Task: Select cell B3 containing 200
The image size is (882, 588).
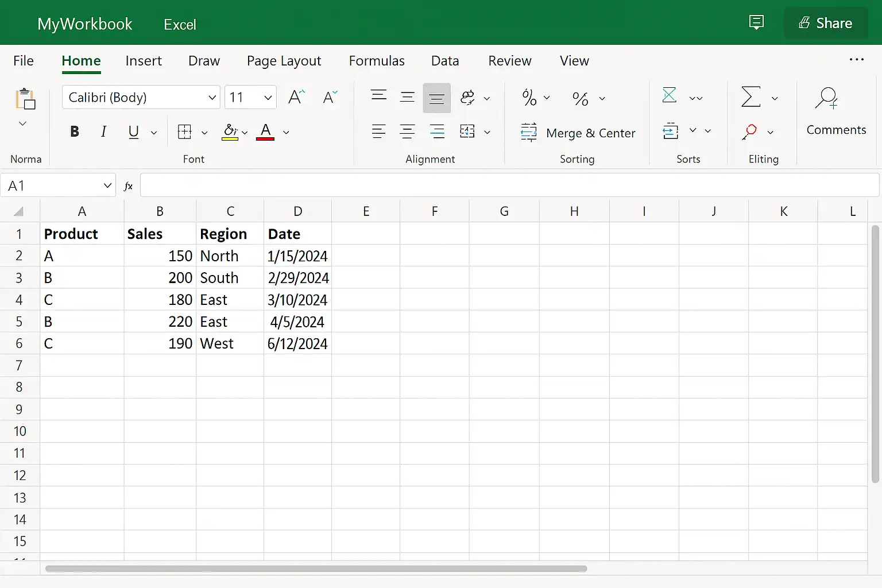Action: (160, 278)
